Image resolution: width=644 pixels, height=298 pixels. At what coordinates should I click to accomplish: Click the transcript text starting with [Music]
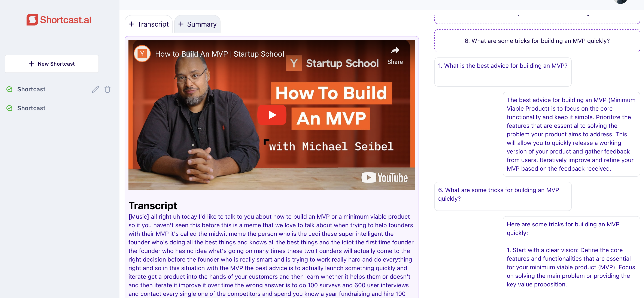tap(271, 255)
